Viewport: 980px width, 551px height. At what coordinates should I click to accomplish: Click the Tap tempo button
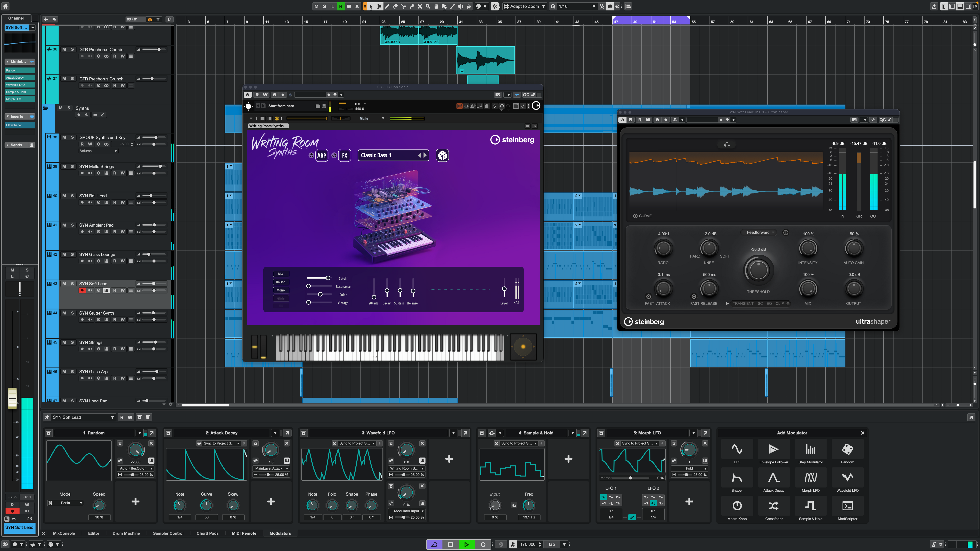point(551,544)
